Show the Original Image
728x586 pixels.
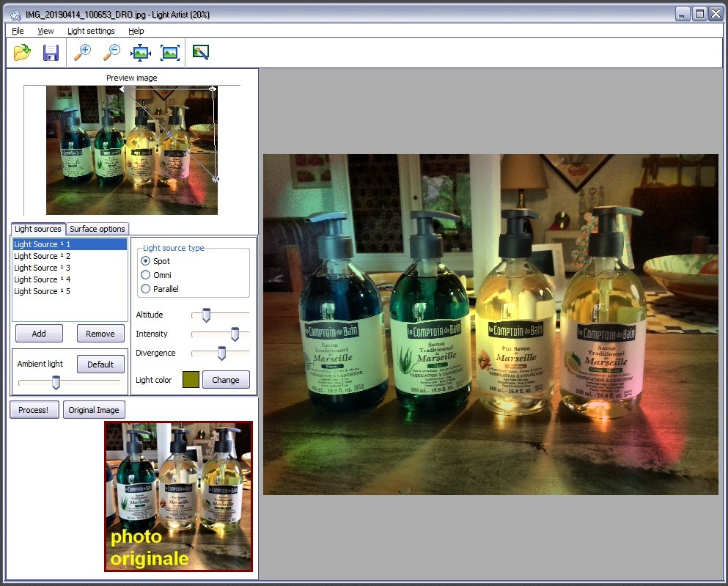coord(94,410)
